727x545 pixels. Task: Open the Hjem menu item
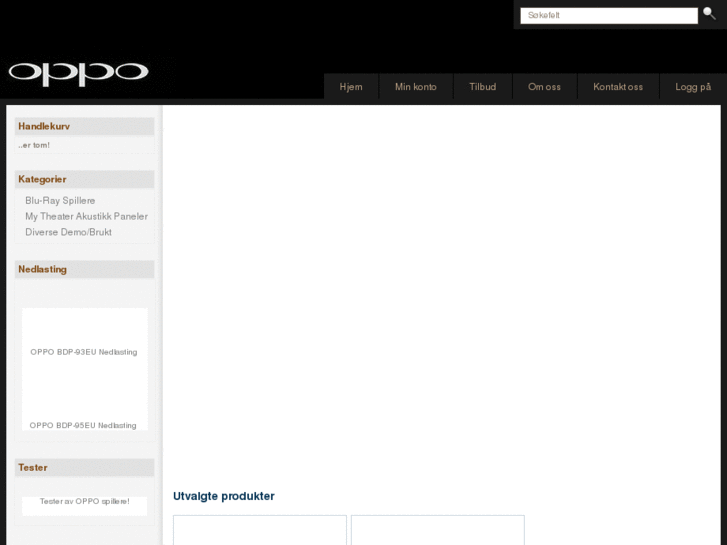(351, 87)
